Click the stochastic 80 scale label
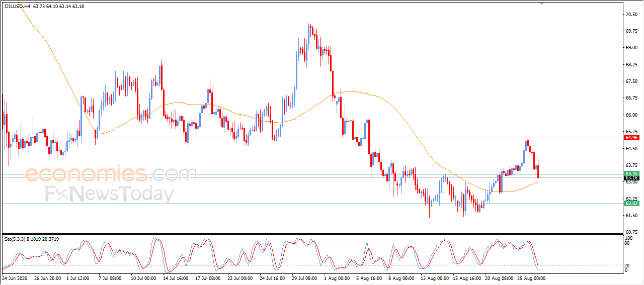Viewport: 644px width, 285px height. [x=628, y=243]
